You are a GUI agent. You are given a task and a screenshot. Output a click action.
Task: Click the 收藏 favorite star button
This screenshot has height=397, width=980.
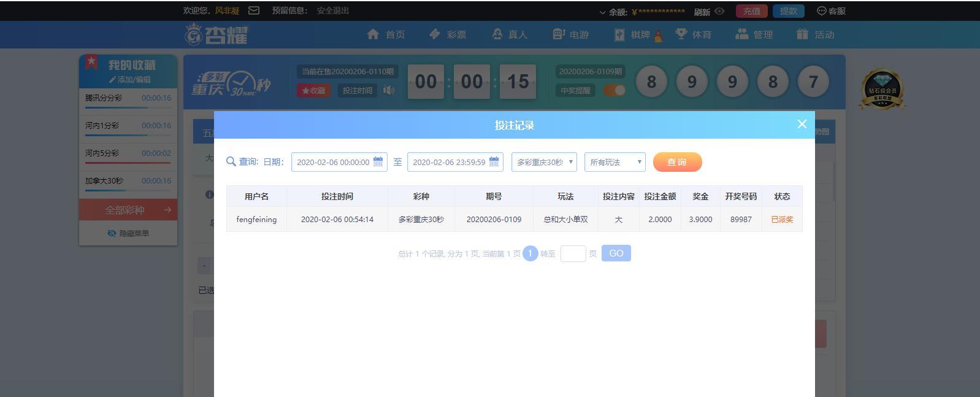tap(314, 90)
